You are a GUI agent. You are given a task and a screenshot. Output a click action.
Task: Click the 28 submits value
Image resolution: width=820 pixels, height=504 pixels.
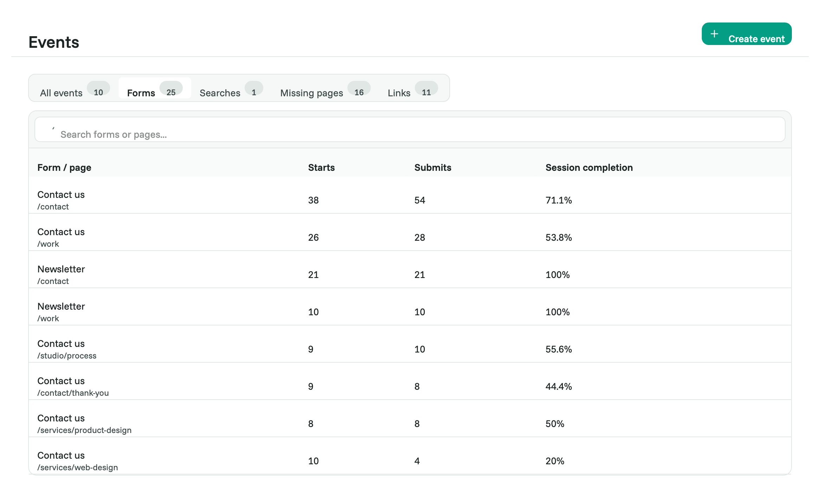pos(419,238)
